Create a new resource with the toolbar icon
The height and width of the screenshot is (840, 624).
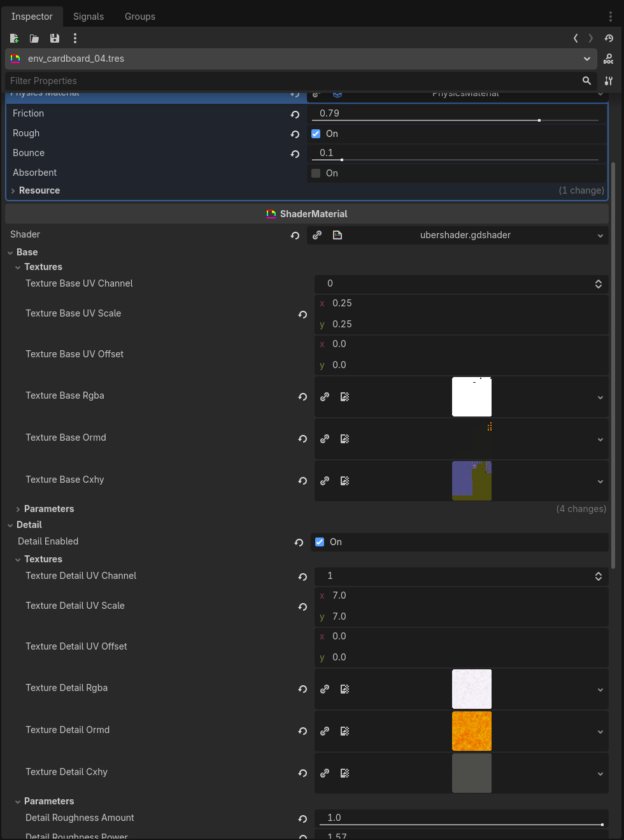[x=14, y=38]
